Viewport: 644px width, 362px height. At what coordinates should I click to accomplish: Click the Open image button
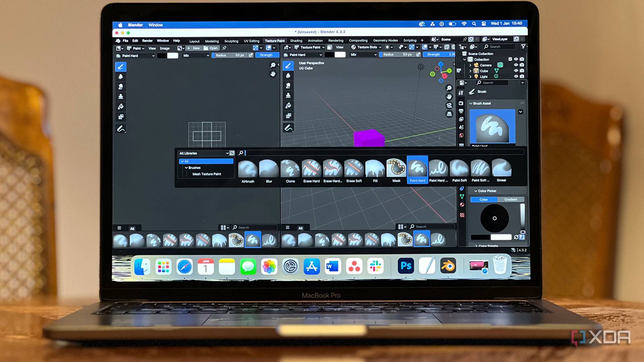[x=211, y=48]
